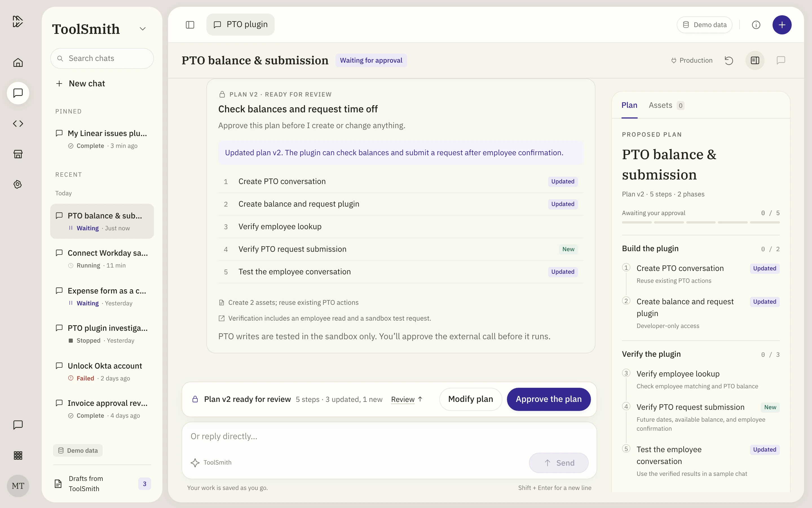Click the Demo data badge in sidebar
Screen dimensions: 812x508
78,450
